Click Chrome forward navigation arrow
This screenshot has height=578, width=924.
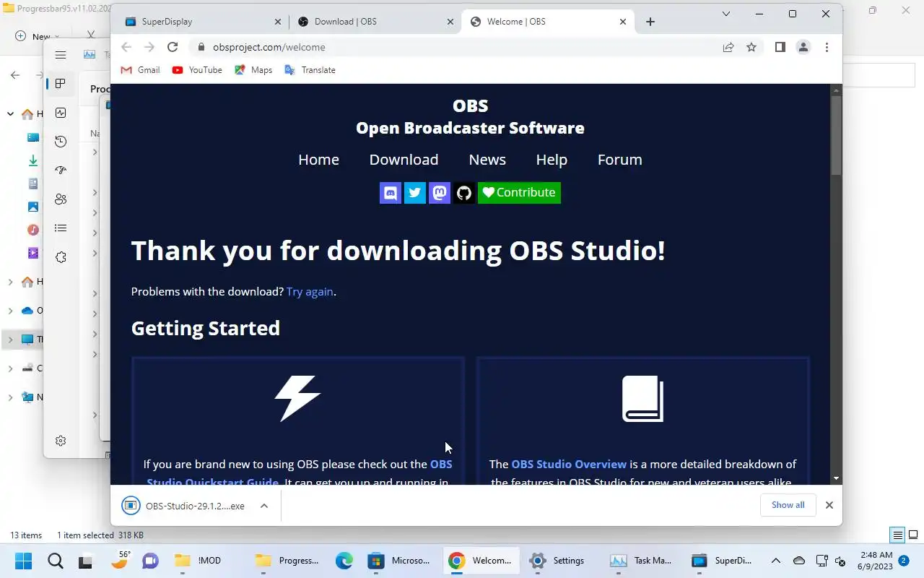[x=149, y=47]
